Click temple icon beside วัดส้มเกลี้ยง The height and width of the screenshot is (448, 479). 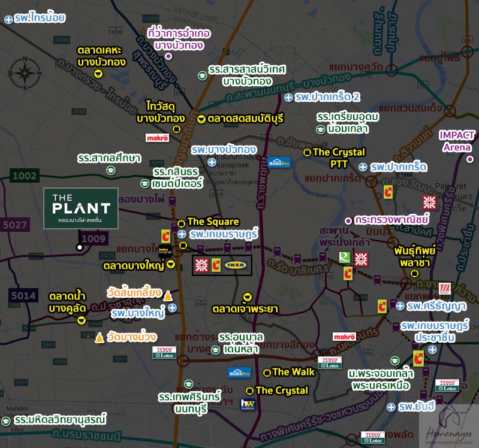click(168, 296)
